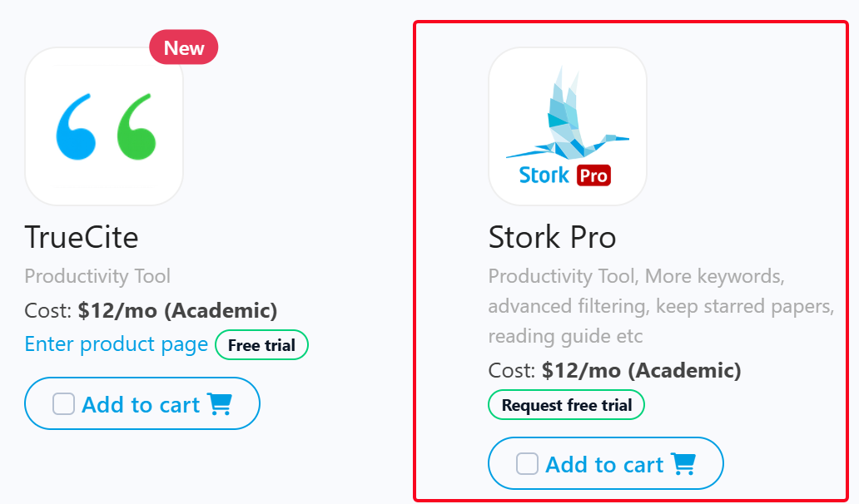Select the Stork Pro product title

[552, 238]
